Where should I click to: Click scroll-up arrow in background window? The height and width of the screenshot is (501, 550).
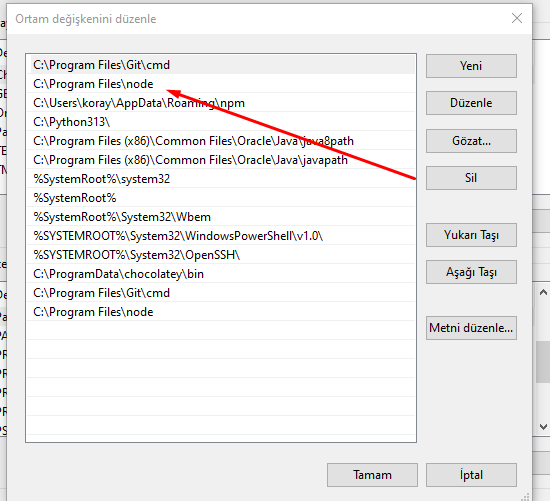point(543,292)
